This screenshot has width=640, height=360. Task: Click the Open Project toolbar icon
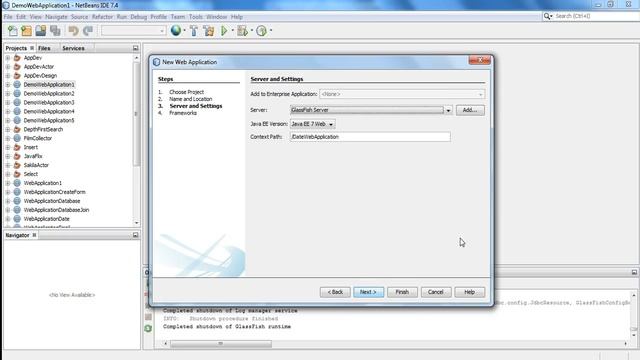coord(41,31)
